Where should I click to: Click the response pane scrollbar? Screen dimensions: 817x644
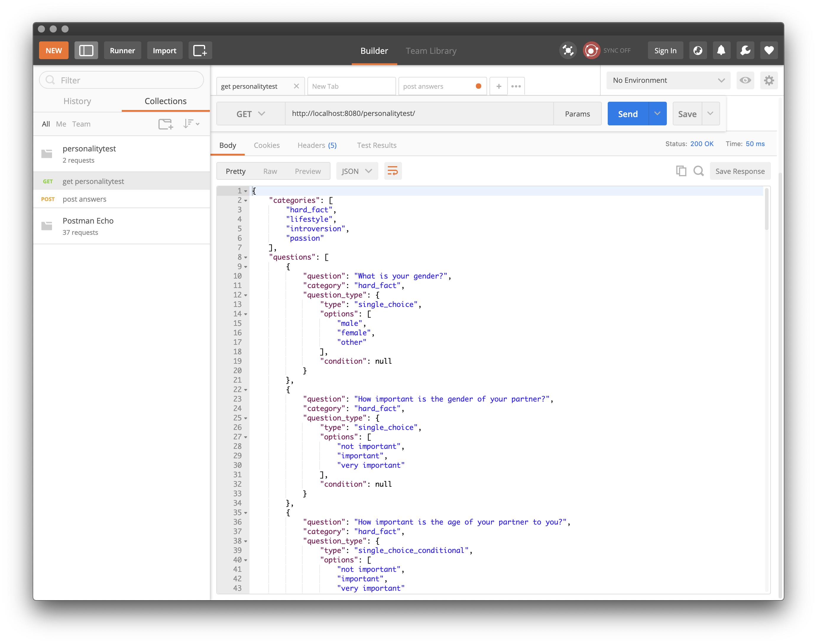point(766,209)
